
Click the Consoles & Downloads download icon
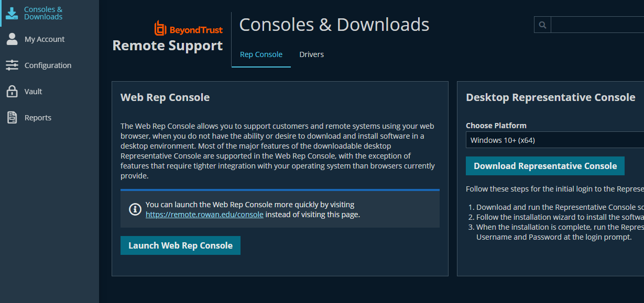point(12,13)
